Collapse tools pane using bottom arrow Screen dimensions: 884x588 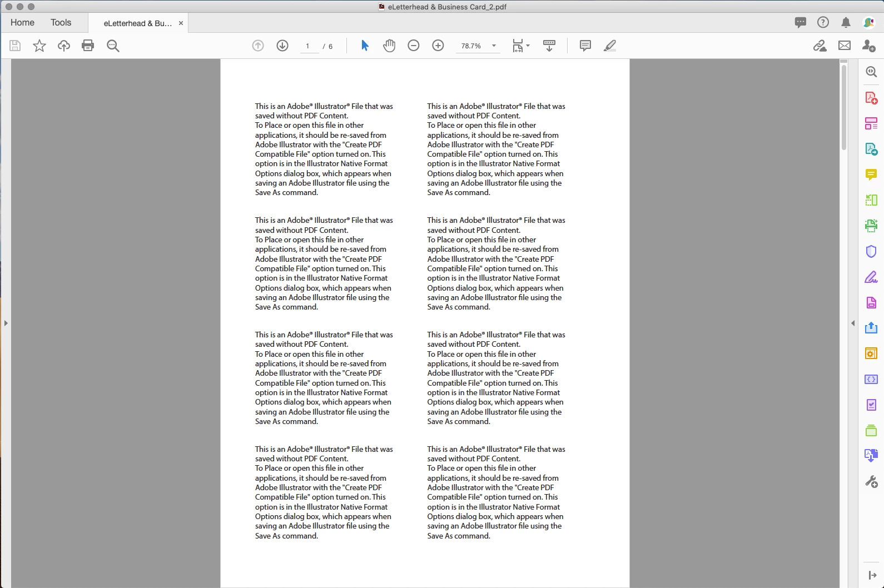coord(872,575)
